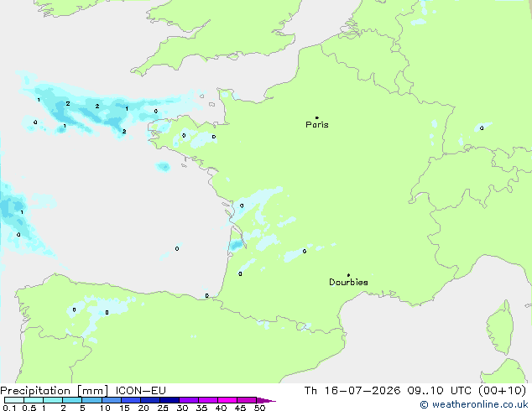Click the '50' legend scale label
532x411 pixels.
(x=259, y=408)
